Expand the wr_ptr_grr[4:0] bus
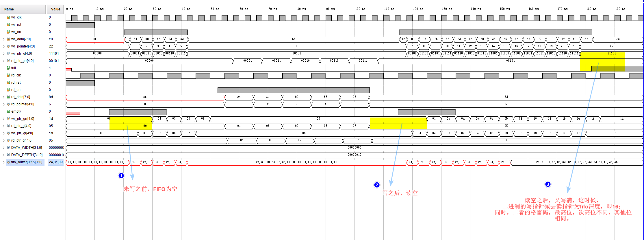Screen dimensions: 644x240 coord(3,119)
